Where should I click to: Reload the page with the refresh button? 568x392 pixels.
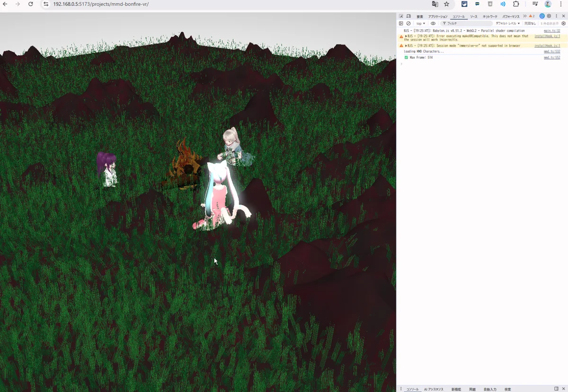coord(31,4)
